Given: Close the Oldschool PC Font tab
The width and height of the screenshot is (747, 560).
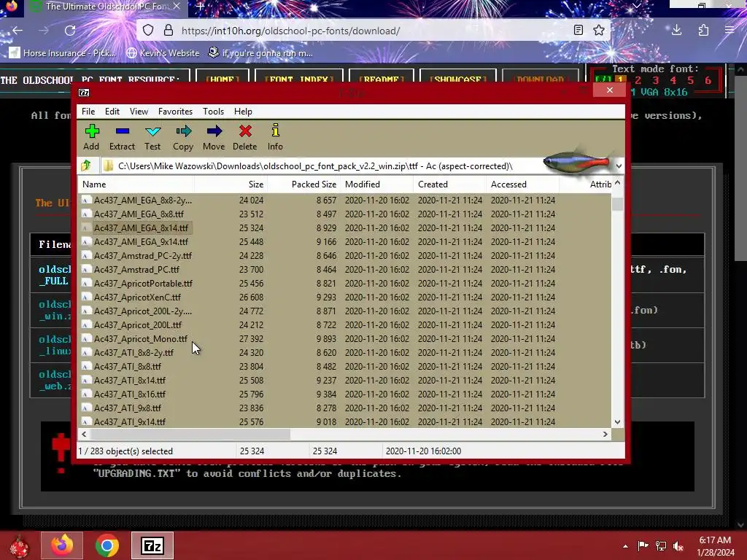Looking at the screenshot, I should click(x=177, y=6).
